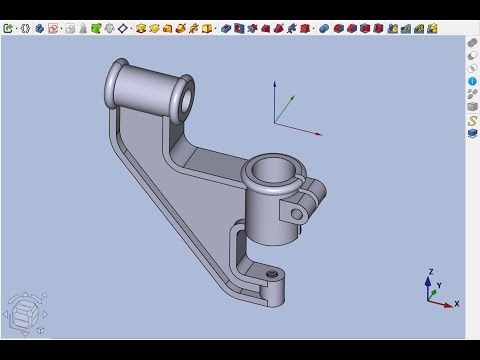Click the Union icon in right sidebar
Image resolution: width=480 pixels, height=360 pixels.
[x=472, y=43]
